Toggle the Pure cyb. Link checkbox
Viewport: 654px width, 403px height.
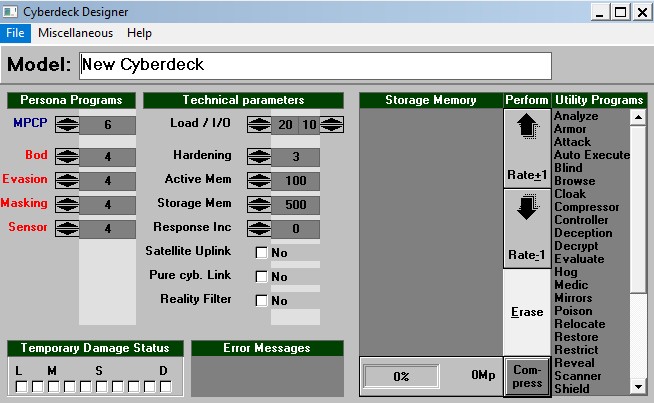click(262, 276)
